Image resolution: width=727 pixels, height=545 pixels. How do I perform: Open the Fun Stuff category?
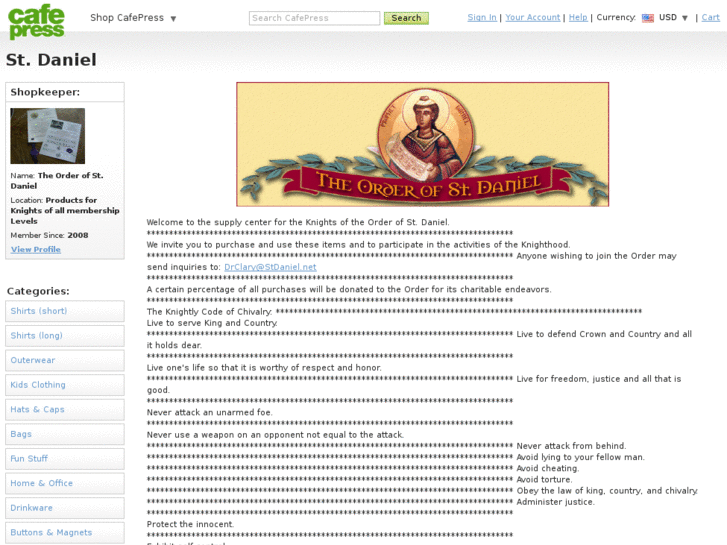(x=65, y=458)
